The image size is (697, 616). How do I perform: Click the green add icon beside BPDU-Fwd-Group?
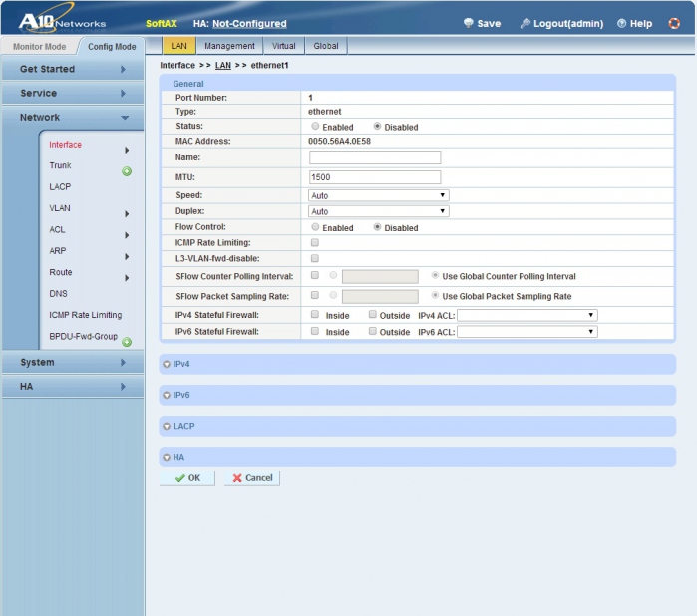127,342
